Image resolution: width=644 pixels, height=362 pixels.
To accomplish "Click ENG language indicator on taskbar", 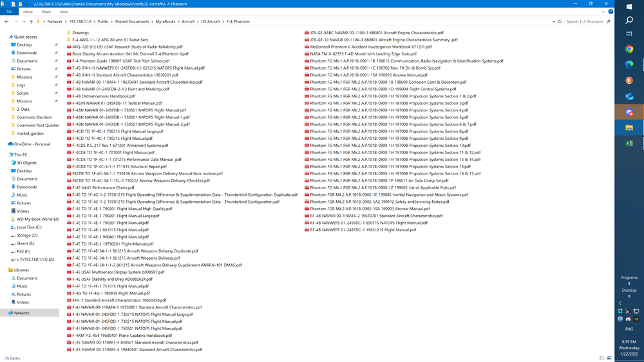I will [629, 329].
